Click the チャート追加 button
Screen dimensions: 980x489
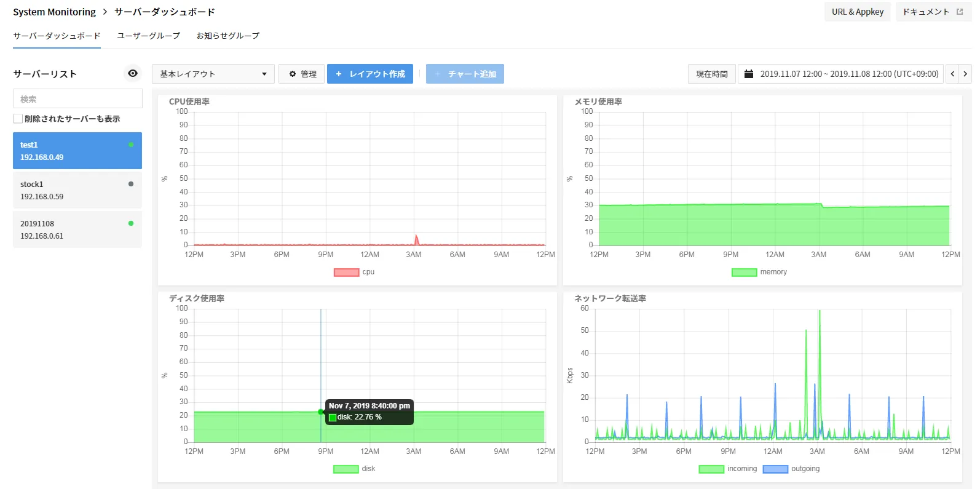point(465,74)
